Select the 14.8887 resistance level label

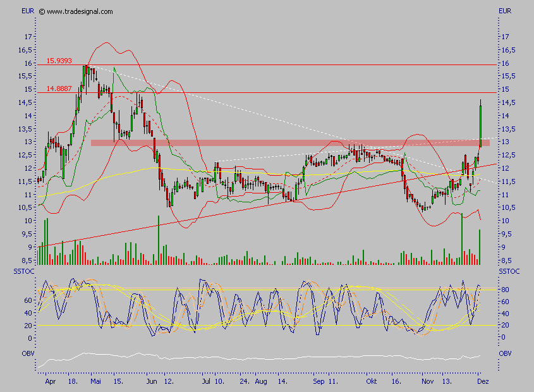[x=59, y=89]
